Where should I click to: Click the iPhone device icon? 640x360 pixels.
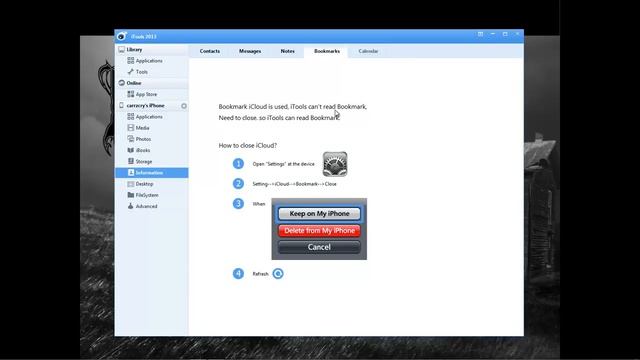tap(121, 105)
